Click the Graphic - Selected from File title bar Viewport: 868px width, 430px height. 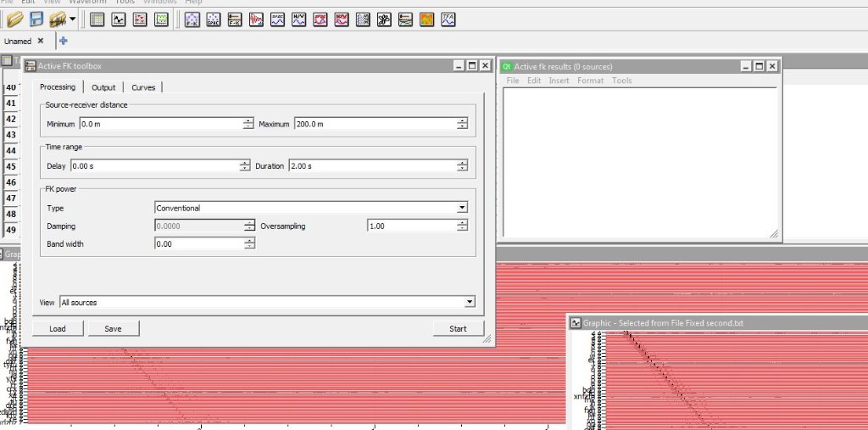(720, 323)
